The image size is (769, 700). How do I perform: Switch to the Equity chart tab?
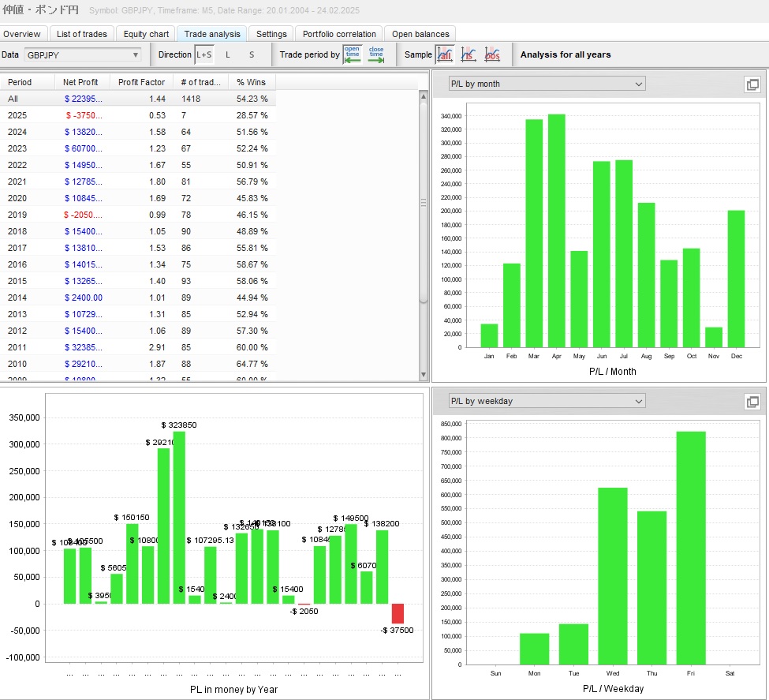pyautogui.click(x=146, y=34)
